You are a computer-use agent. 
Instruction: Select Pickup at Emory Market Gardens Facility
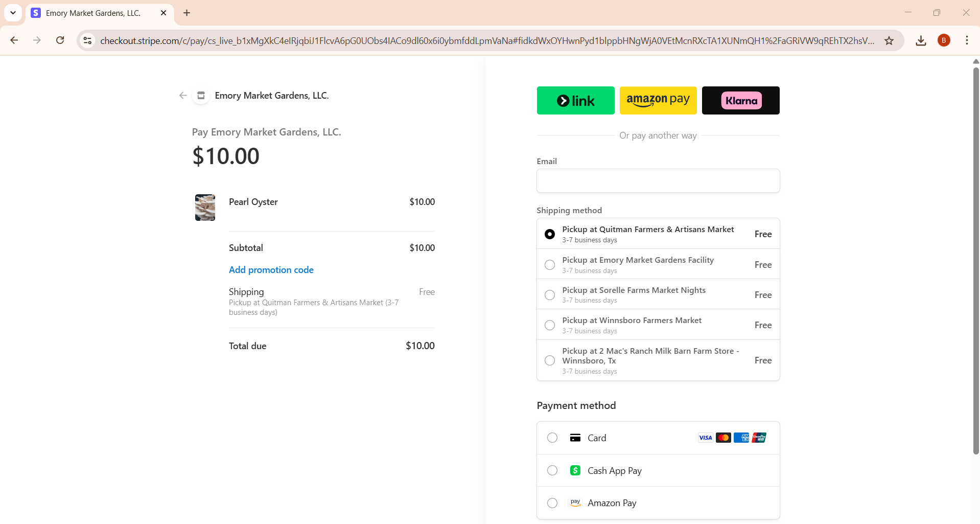tap(658, 264)
